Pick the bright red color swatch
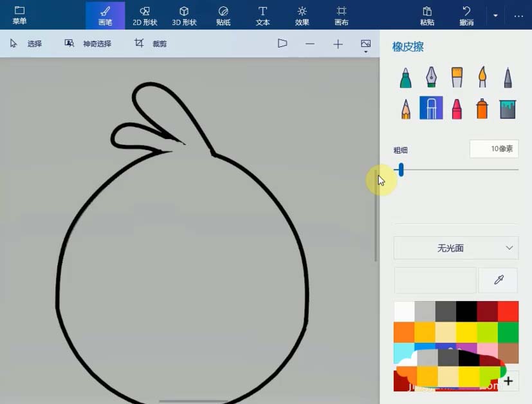The height and width of the screenshot is (404, 532). coord(508,311)
